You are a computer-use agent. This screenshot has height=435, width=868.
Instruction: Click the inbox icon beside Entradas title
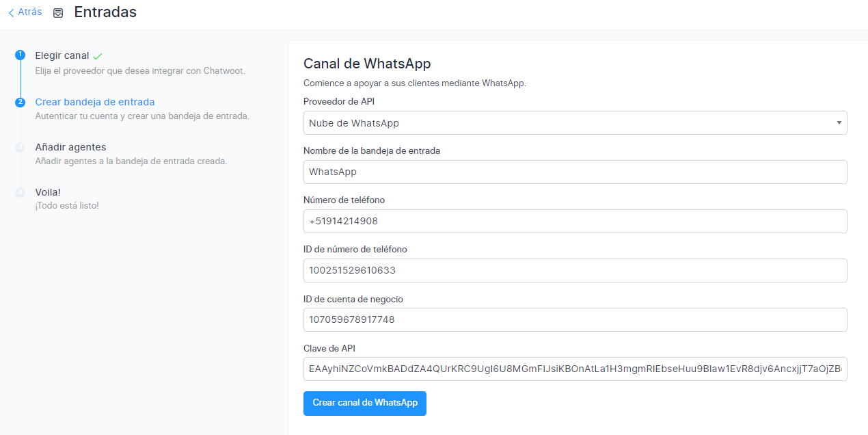(x=58, y=13)
